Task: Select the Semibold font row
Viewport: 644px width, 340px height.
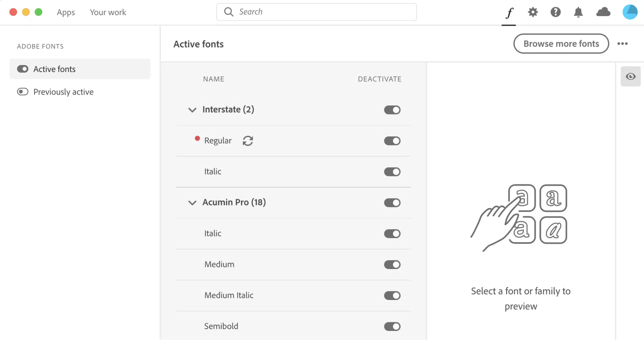Action: click(x=221, y=326)
